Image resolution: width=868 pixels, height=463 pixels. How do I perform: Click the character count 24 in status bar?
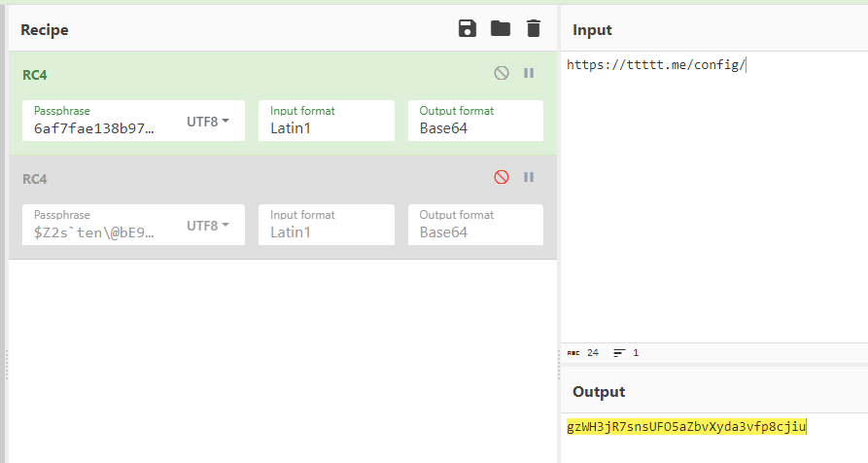(x=593, y=352)
